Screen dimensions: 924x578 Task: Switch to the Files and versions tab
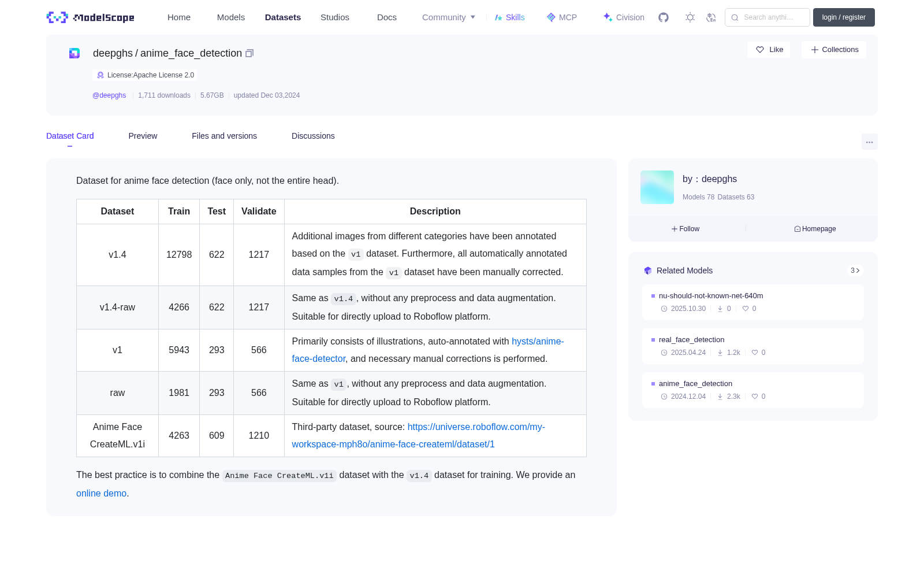pos(224,136)
